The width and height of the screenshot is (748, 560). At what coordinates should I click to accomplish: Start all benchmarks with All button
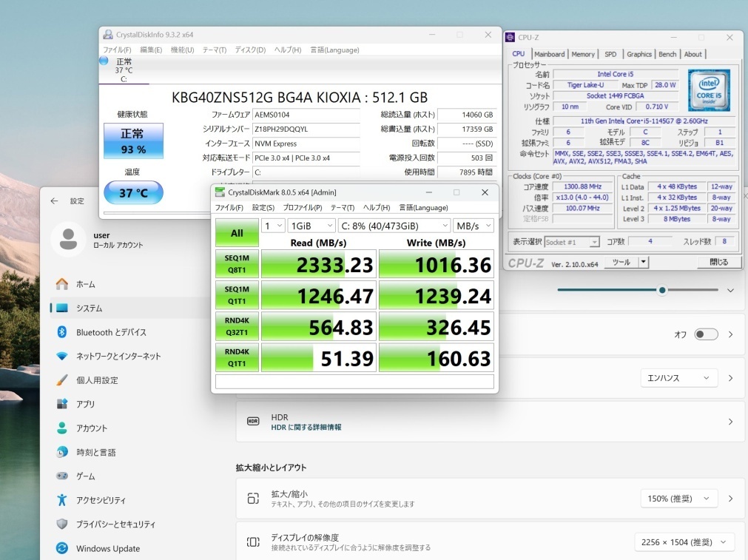pos(237,233)
